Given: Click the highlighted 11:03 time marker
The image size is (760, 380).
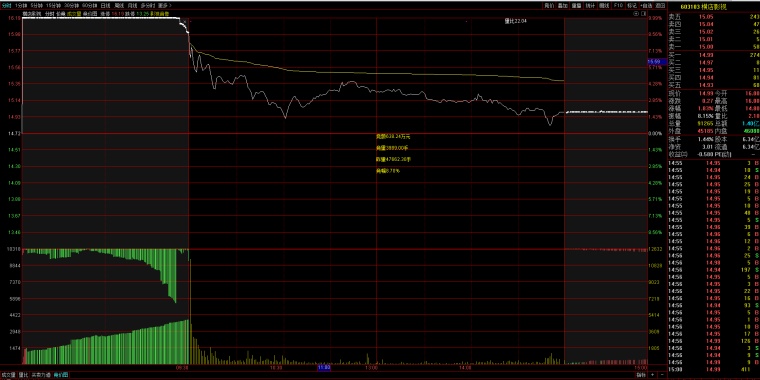Looking at the screenshot, I should coord(324,368).
